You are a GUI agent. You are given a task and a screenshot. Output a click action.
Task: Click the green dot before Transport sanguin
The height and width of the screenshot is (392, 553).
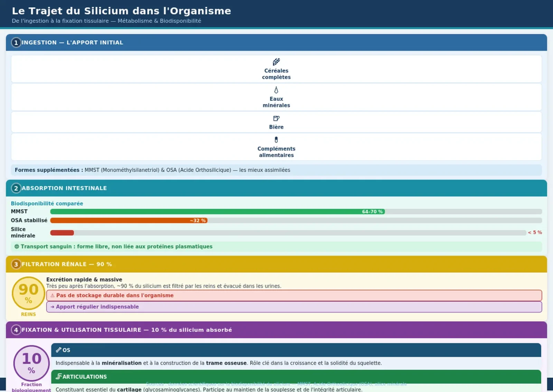17,247
